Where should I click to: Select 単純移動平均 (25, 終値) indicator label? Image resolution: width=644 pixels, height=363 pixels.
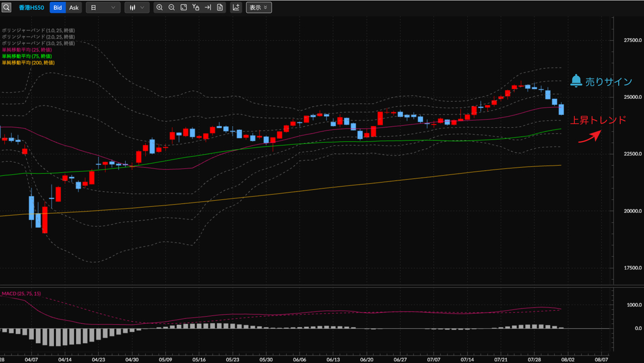(27, 49)
